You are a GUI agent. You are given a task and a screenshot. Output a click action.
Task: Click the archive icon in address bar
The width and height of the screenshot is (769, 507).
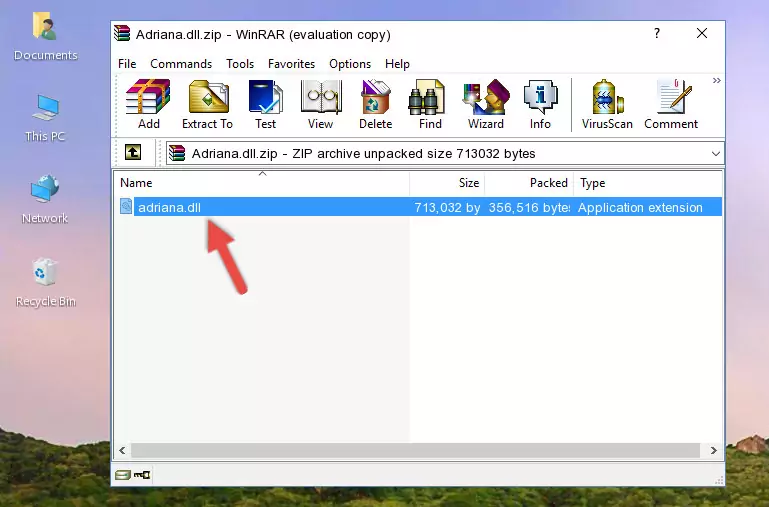point(177,153)
